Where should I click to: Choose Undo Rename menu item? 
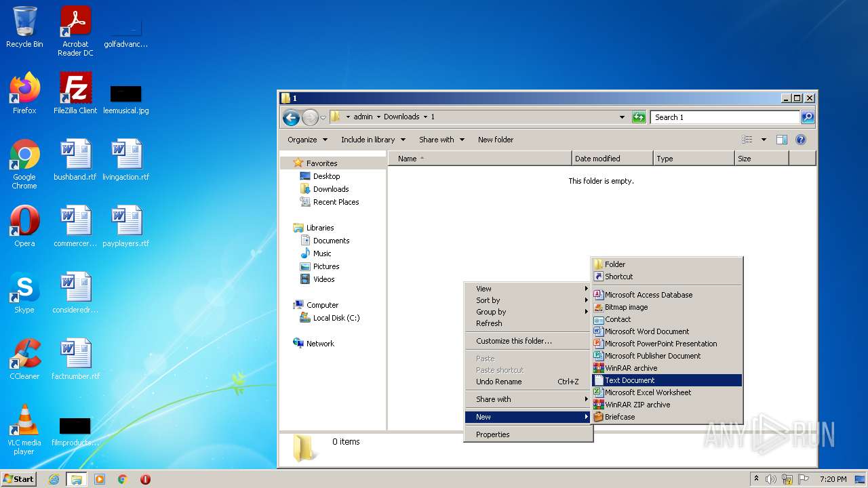[x=528, y=382]
